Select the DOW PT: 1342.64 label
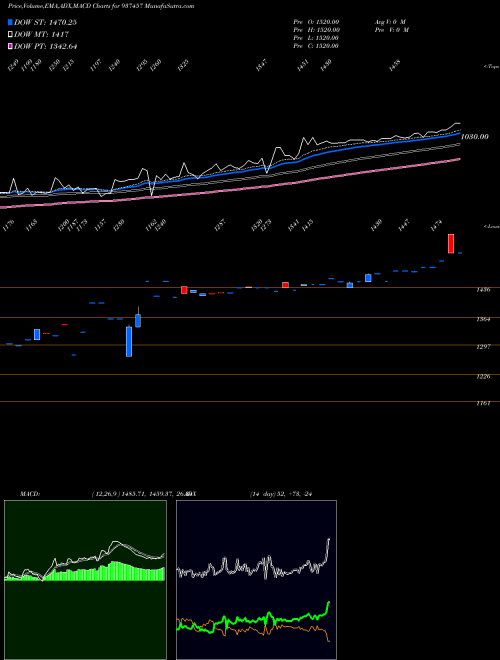The width and height of the screenshot is (500, 660). tap(45, 46)
